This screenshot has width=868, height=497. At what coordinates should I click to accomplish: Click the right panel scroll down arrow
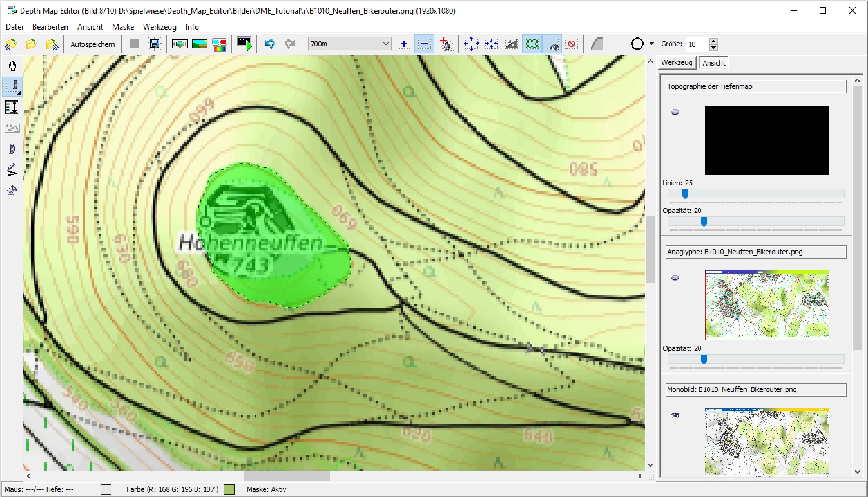[x=857, y=472]
